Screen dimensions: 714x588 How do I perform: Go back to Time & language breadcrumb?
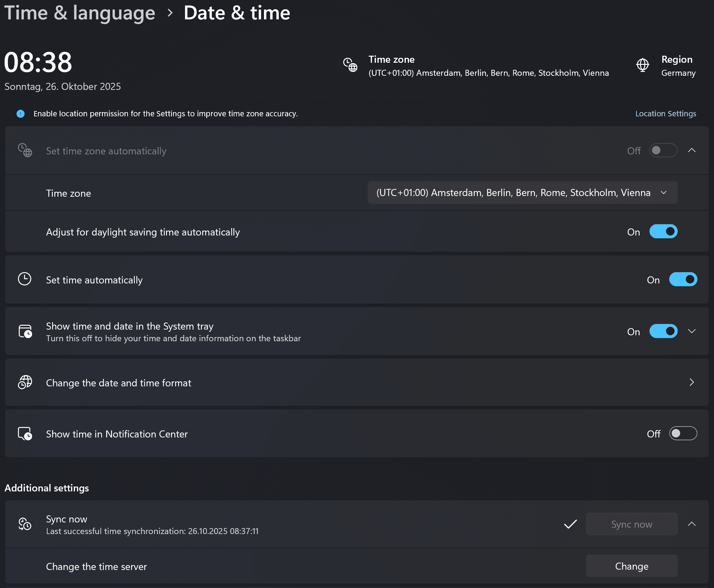click(80, 13)
